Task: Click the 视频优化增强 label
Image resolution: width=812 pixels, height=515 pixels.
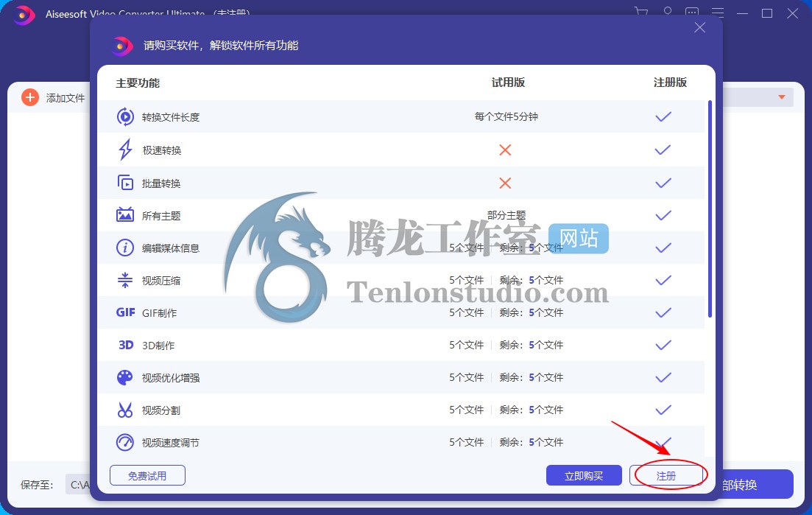Action: point(171,378)
